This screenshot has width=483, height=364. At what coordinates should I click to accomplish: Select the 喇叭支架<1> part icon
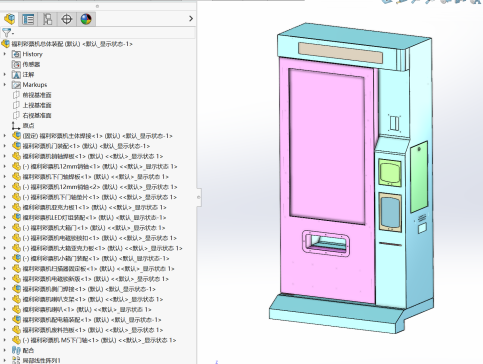(16, 299)
